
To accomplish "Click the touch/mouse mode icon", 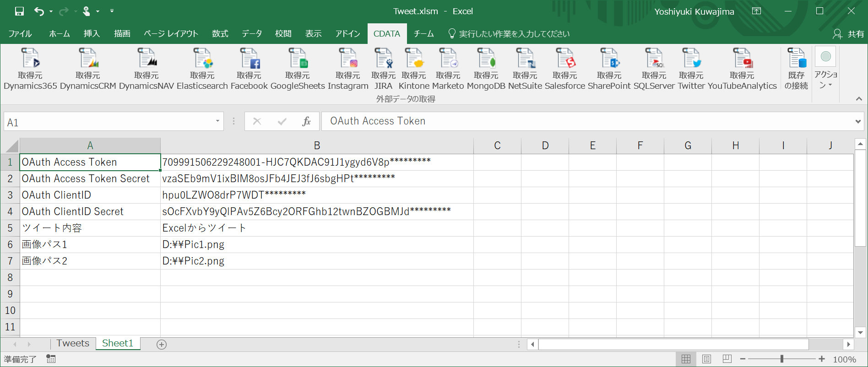I will pyautogui.click(x=86, y=11).
